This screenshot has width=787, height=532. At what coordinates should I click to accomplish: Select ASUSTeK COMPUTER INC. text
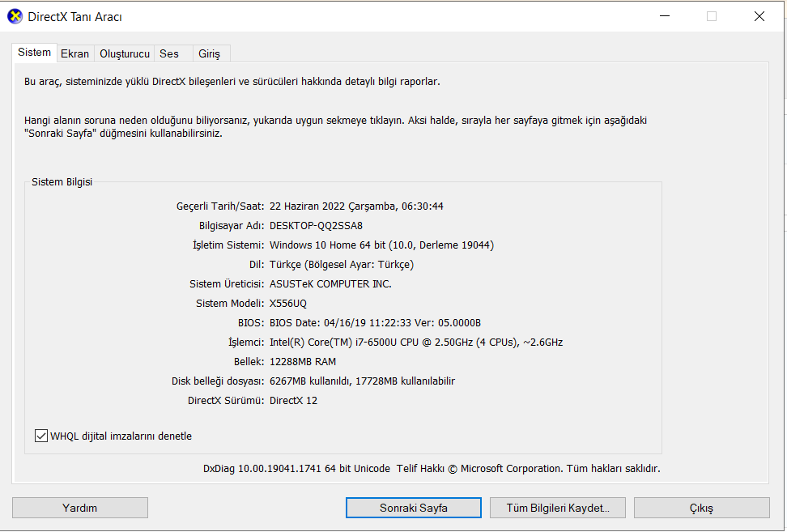click(x=330, y=284)
